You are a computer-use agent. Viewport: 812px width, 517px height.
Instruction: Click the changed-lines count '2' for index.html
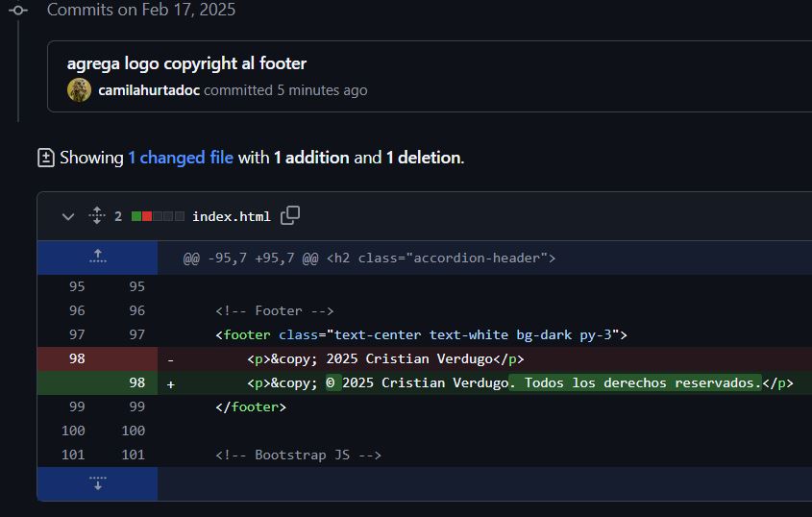coord(118,216)
